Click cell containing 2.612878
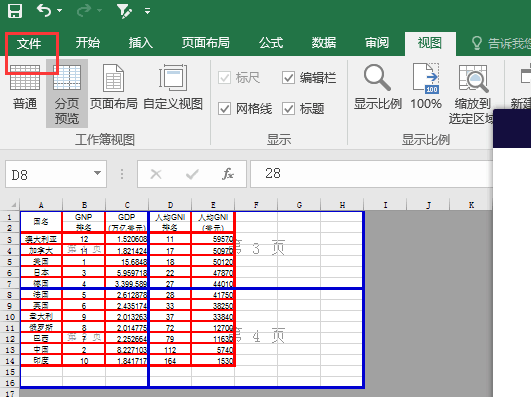This screenshot has height=397, width=531. (127, 295)
